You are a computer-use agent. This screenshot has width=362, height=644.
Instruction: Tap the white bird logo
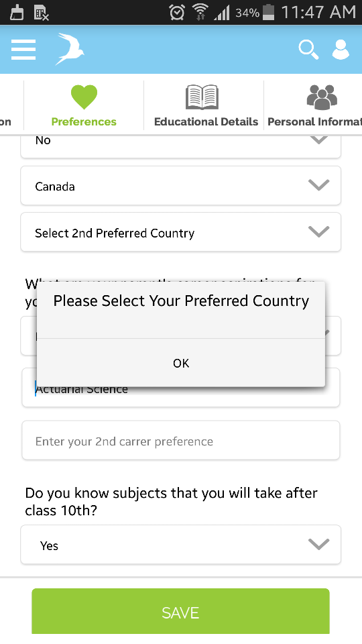[70, 49]
